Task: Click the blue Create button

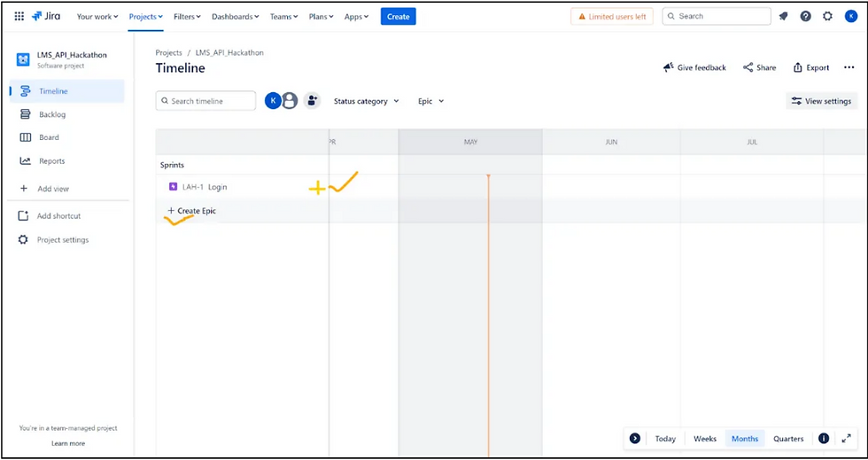Action: tap(398, 17)
